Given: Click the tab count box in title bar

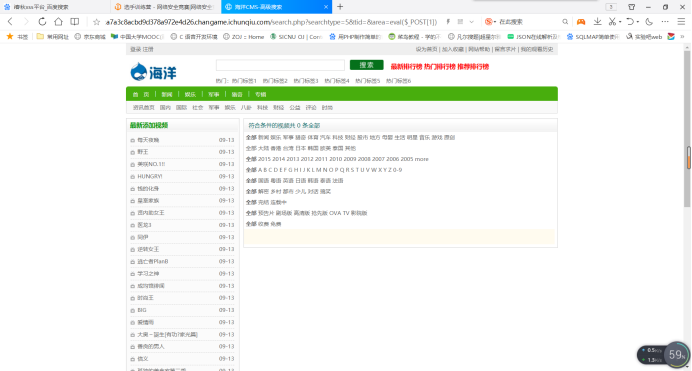Looking at the screenshot, I should [x=611, y=7].
